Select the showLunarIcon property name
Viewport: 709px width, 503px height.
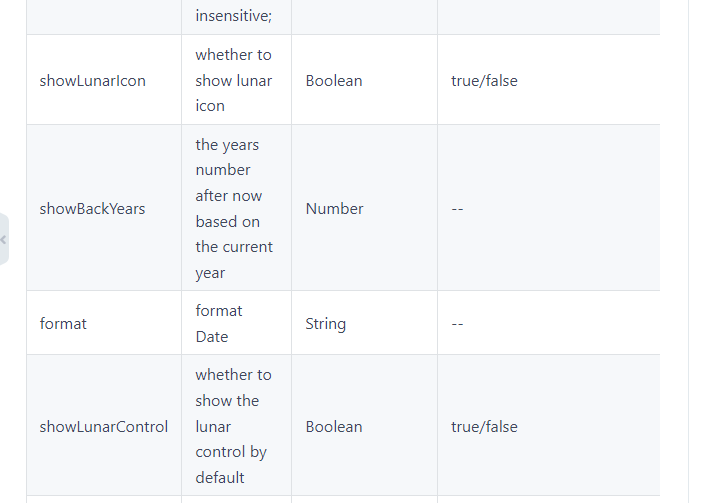point(92,80)
